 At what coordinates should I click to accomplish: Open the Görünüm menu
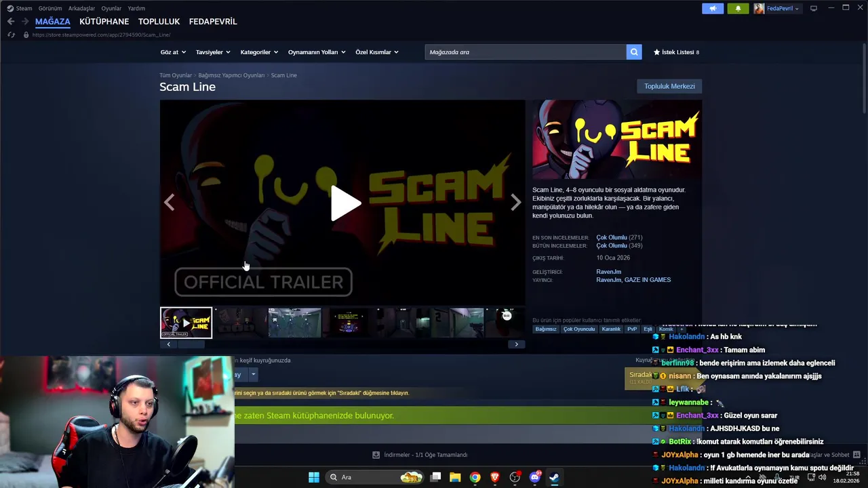click(50, 8)
